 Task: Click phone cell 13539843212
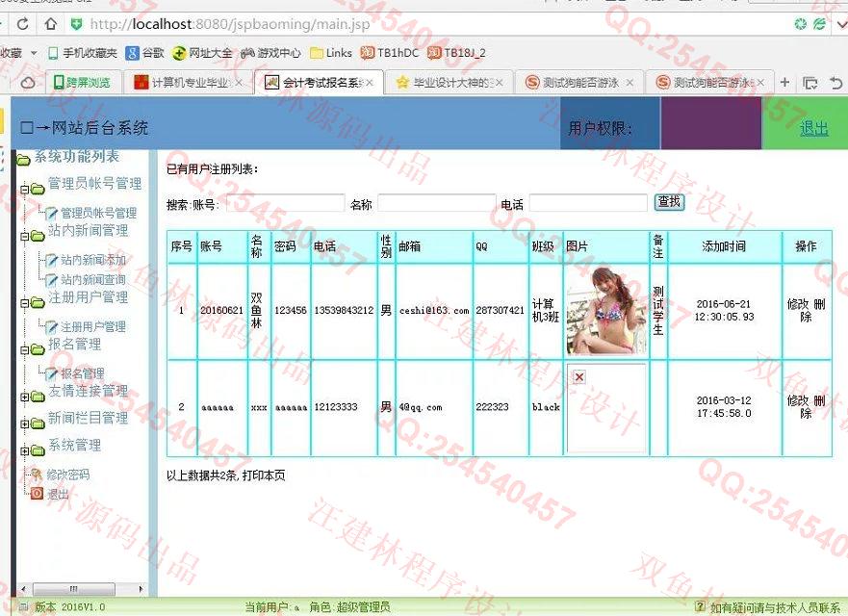click(x=344, y=311)
